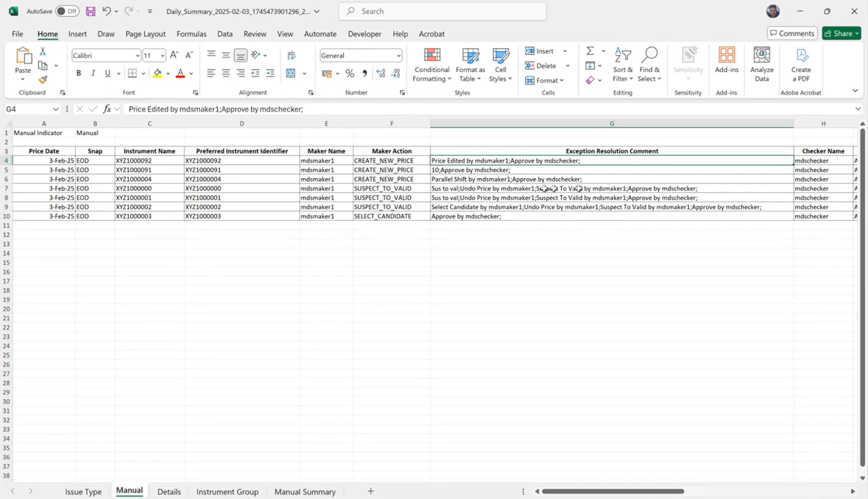The width and height of the screenshot is (868, 499).
Task: Click the Exception Resolution Comment header cell
Action: point(611,151)
